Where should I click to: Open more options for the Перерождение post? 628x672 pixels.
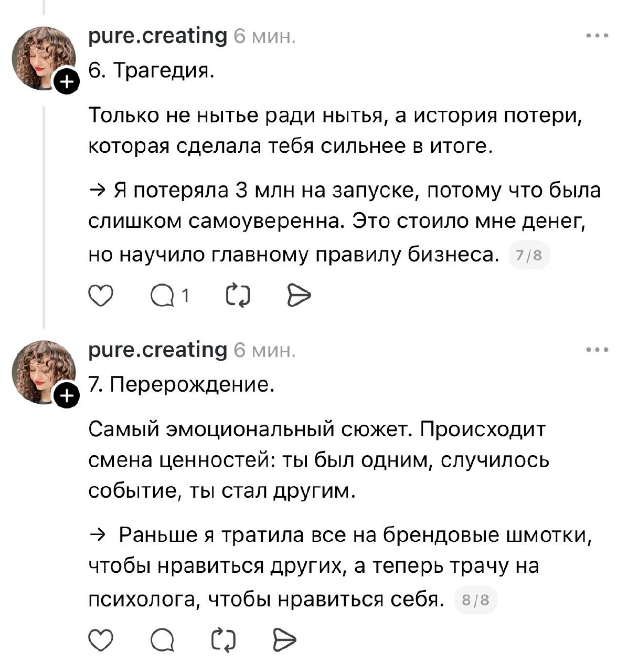[598, 350]
